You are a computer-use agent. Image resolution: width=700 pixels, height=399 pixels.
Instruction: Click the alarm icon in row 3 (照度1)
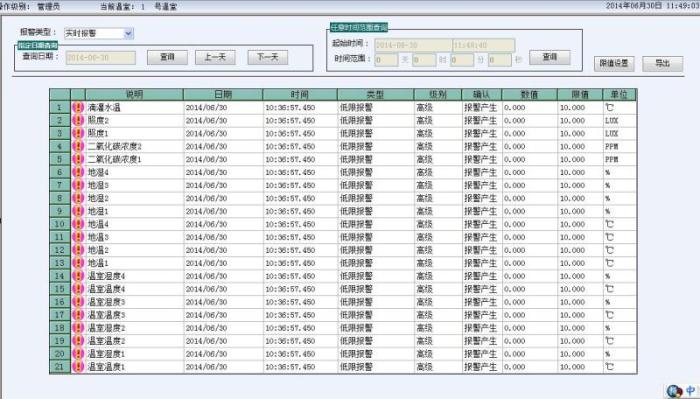[78, 133]
